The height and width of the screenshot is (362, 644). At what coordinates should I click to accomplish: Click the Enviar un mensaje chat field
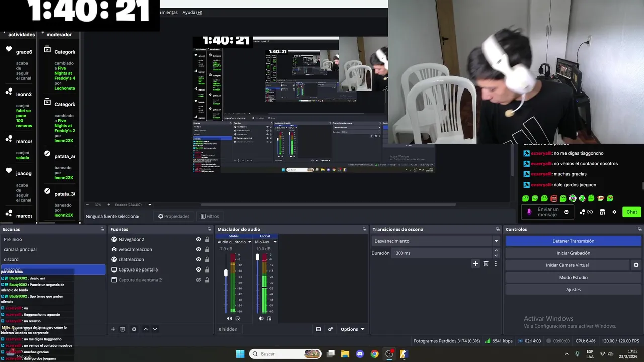pos(548,212)
